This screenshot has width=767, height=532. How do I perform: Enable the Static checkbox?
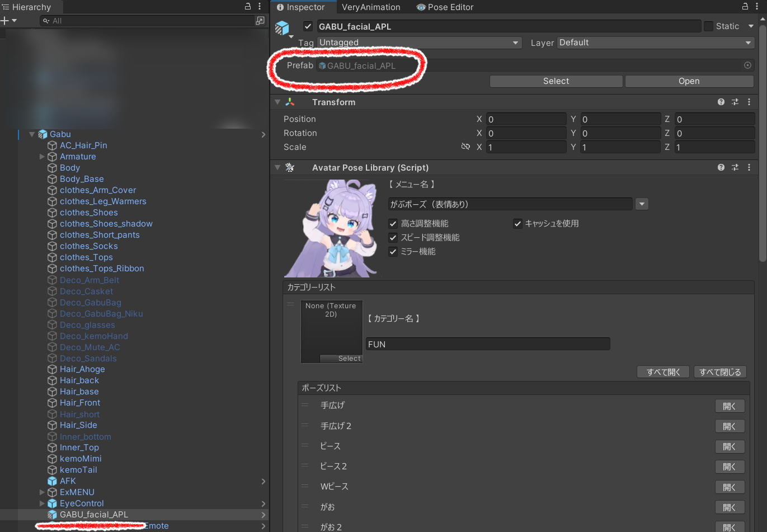(709, 26)
